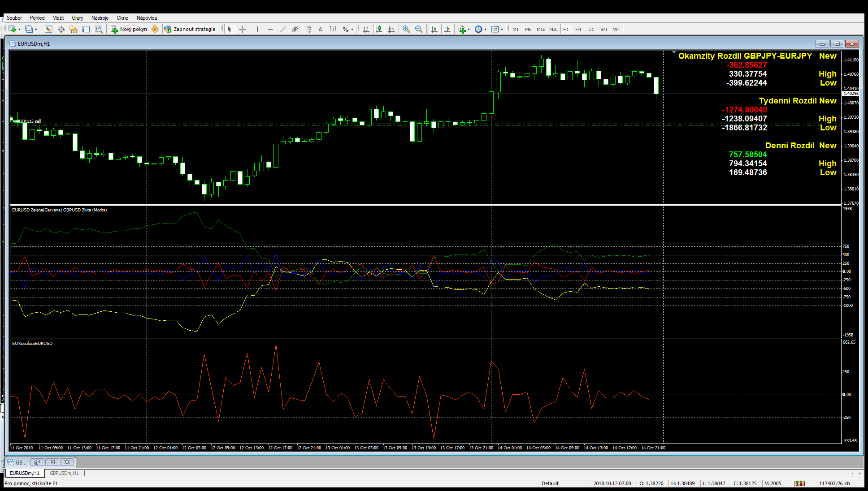
Task: Select the Fibonacci retracement tool
Action: 308,29
